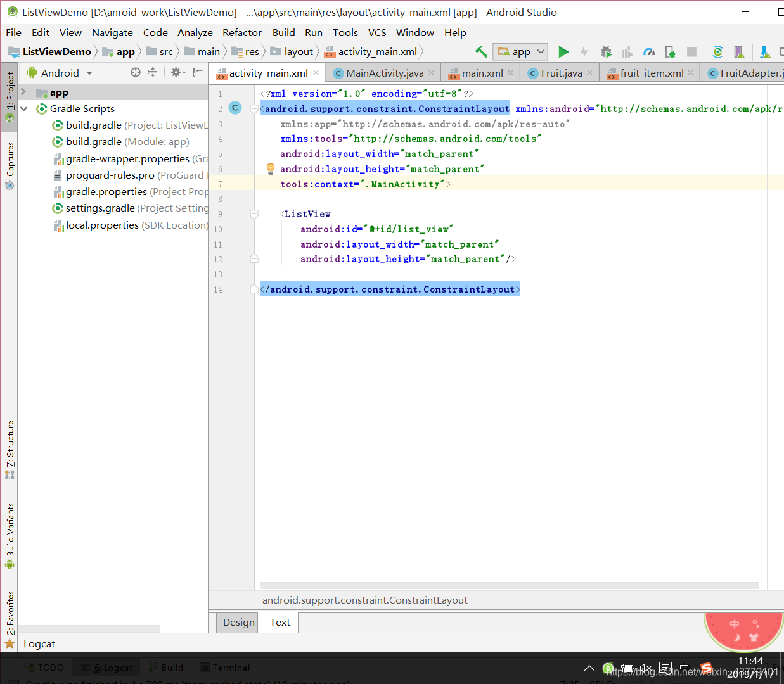Open gradle-wrapper.properties file
This screenshot has height=684, width=784.
click(130, 159)
